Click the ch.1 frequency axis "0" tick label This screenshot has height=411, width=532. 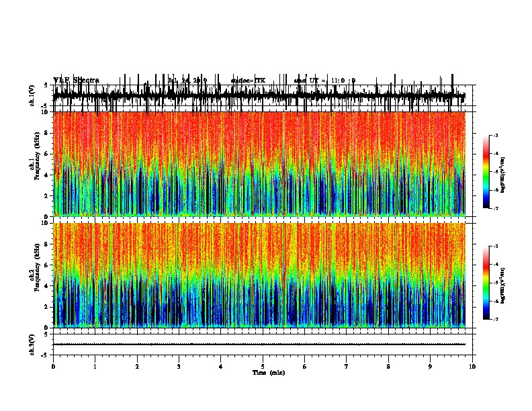(46, 217)
